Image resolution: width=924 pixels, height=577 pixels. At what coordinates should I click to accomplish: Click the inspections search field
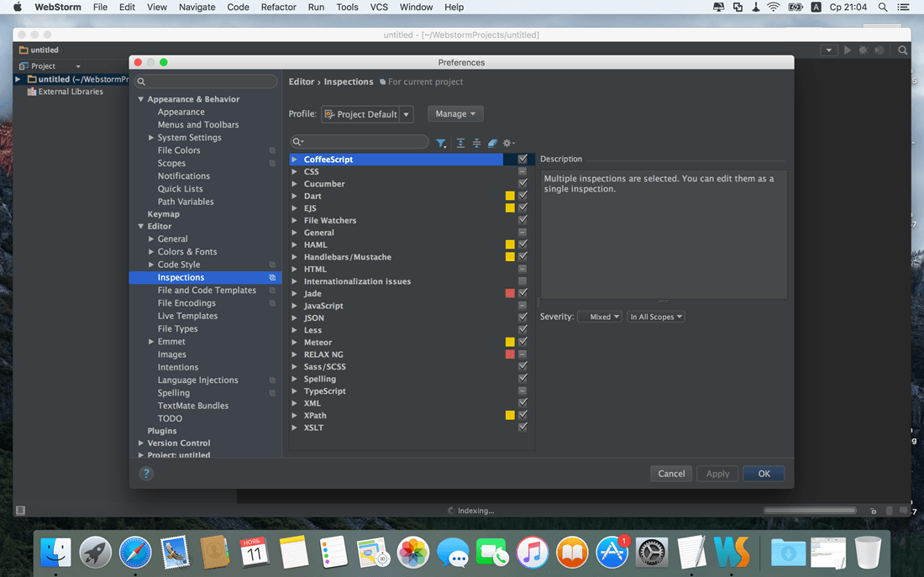pos(360,141)
